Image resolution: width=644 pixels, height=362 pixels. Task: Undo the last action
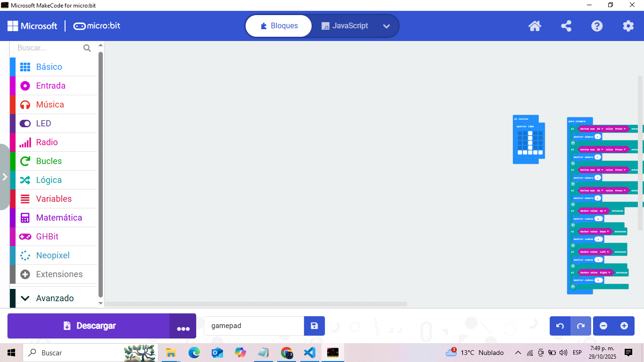(560, 326)
